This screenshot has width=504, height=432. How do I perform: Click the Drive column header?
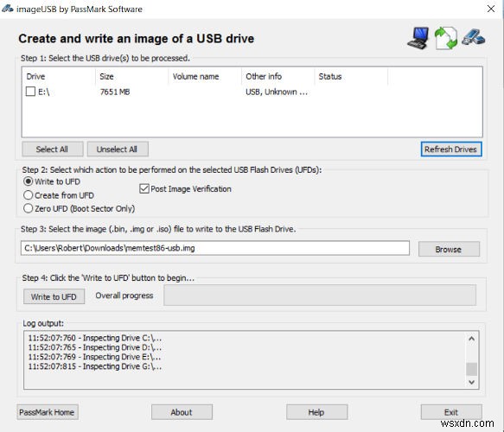click(59, 76)
